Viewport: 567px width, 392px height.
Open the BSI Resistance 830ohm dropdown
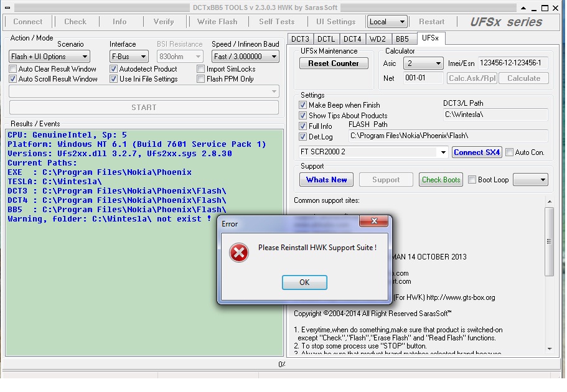[x=180, y=57]
